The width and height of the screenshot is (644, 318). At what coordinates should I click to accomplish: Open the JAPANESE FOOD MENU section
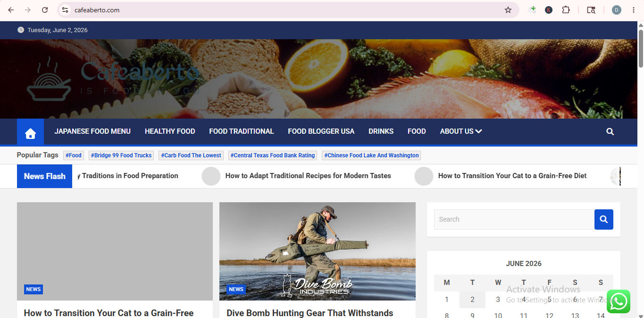pyautogui.click(x=92, y=131)
